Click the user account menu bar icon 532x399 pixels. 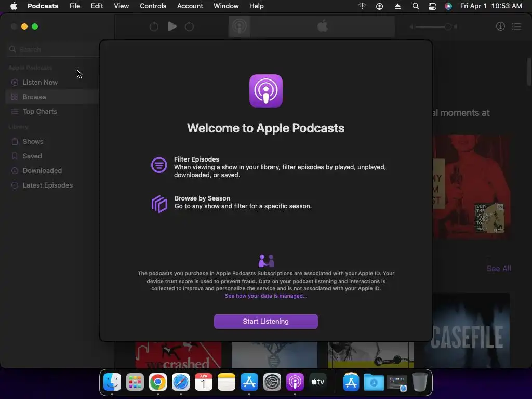(380, 6)
